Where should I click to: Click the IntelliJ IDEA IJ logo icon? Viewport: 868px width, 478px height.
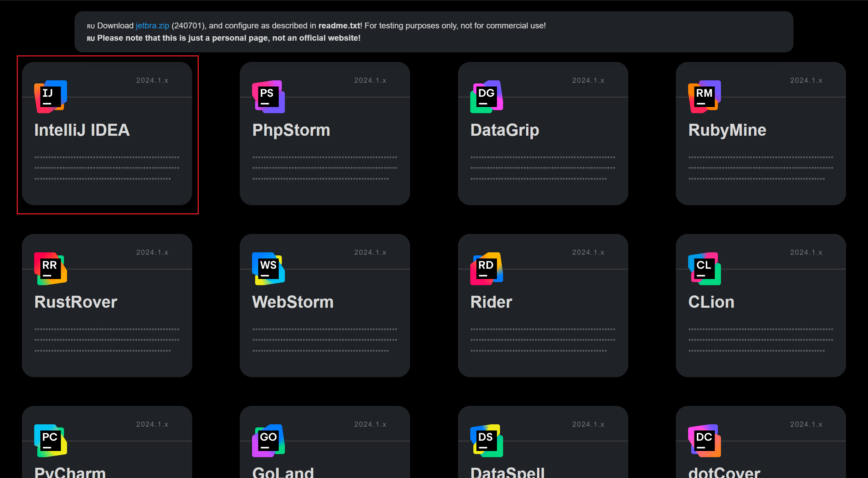click(51, 97)
